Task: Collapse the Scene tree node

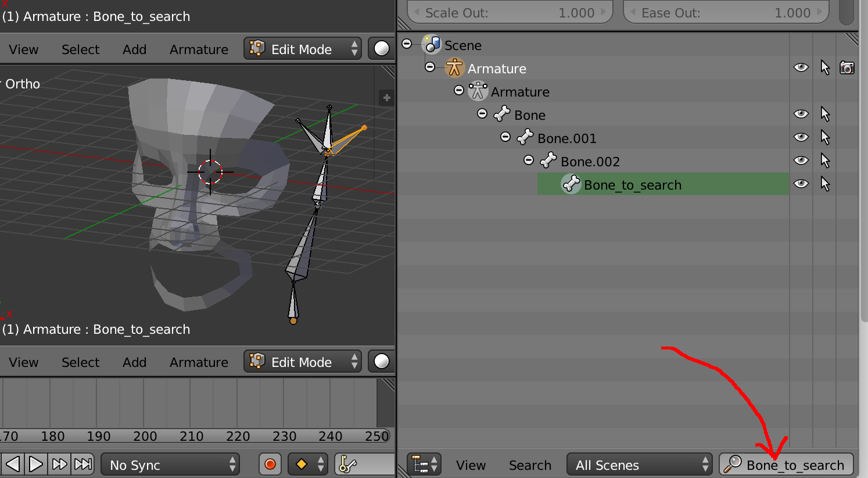Action: [407, 44]
